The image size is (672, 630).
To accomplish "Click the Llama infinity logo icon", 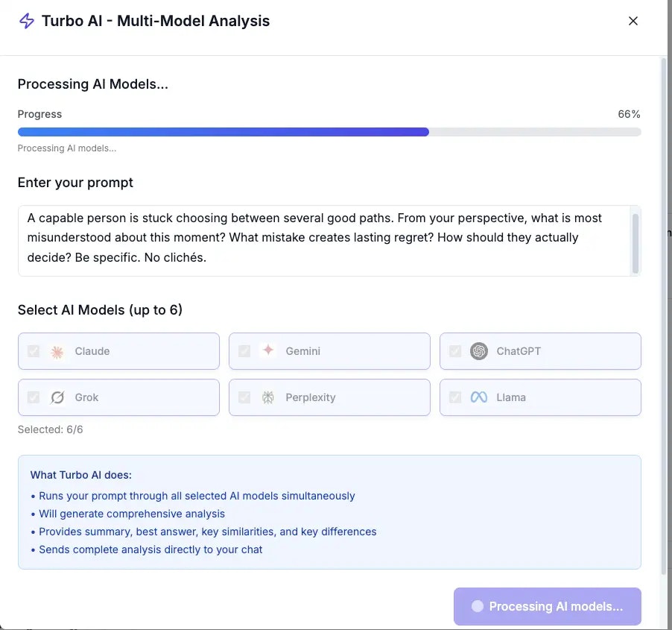I will click(x=480, y=397).
